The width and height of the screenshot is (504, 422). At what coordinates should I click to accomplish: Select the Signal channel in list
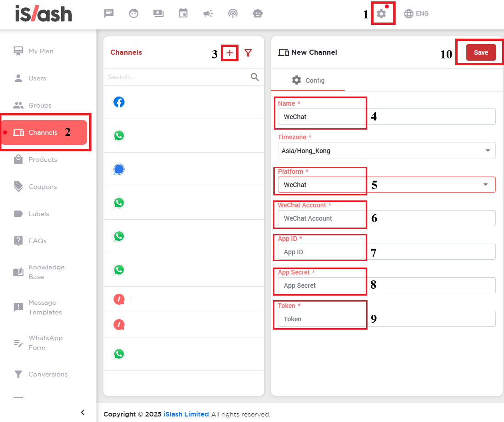tap(119, 169)
